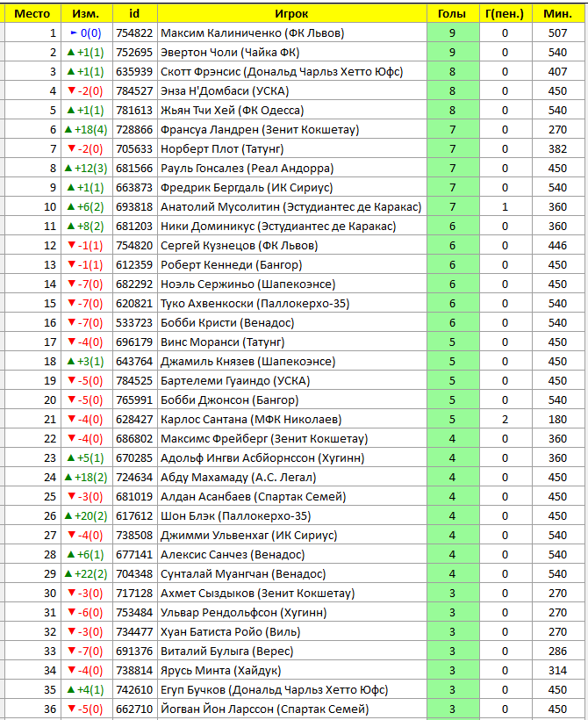Click the id cell 717128
This screenshot has width=588, height=720.
tap(135, 593)
